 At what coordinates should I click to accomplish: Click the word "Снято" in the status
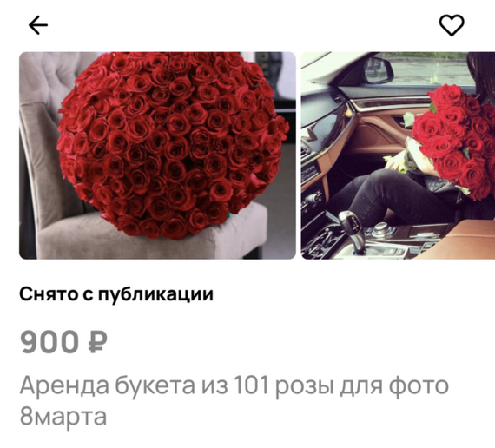[49, 294]
